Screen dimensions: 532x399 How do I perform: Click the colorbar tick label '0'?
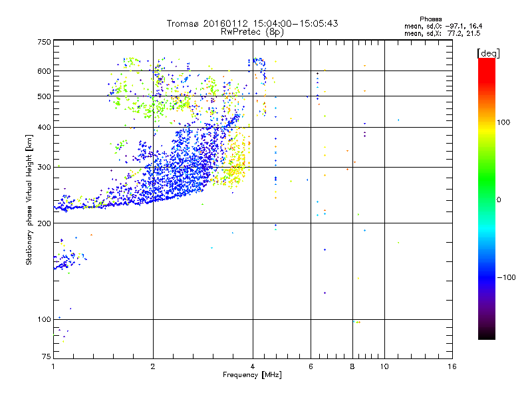(499, 200)
